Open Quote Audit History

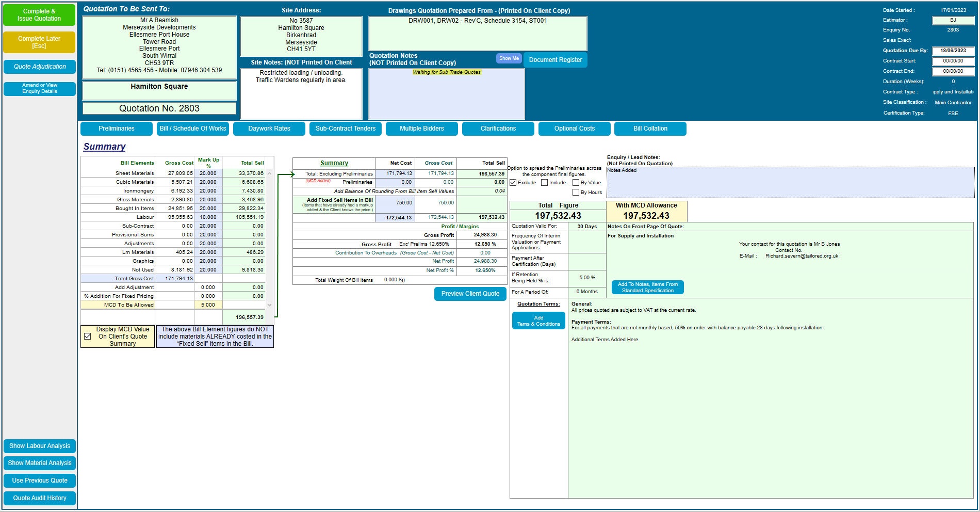(39, 498)
